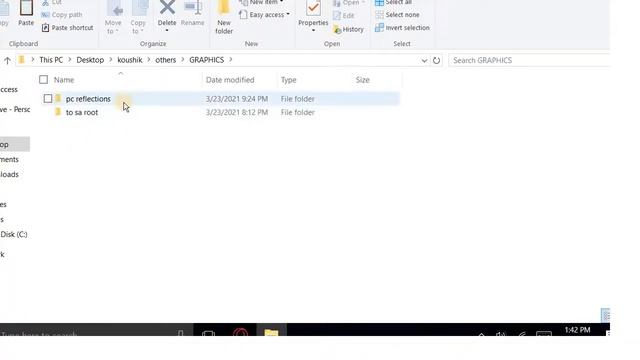Viewport: 640px width, 360px height.
Task: Click the Paste clipboard icon
Action: 26,8
